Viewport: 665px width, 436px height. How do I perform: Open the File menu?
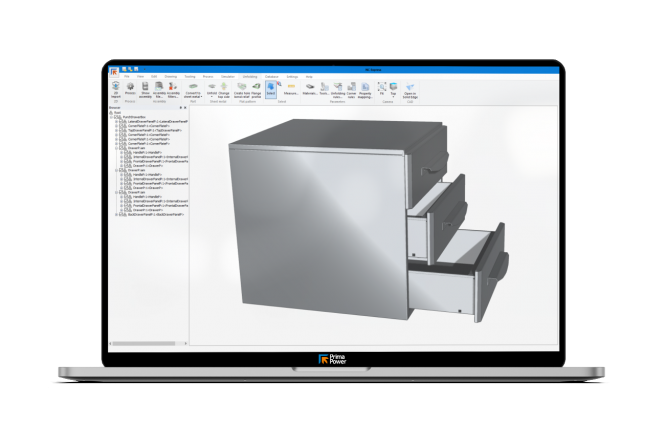[x=128, y=75]
